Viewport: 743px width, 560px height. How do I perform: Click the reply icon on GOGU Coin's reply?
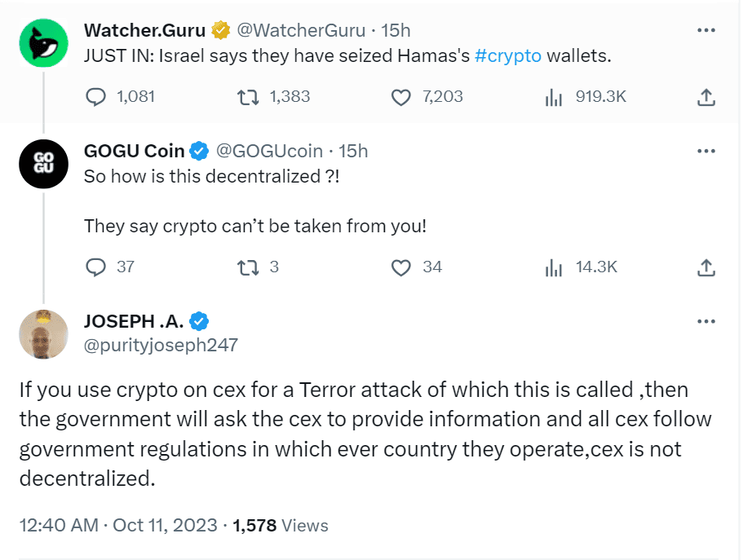96,267
